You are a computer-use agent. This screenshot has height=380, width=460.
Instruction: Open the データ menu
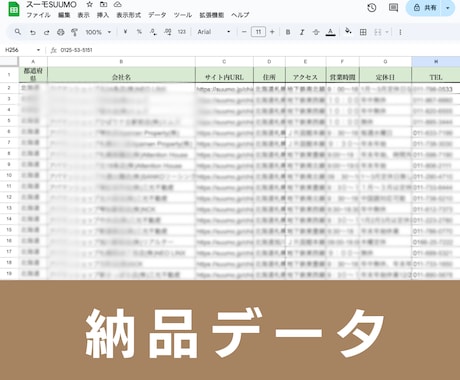[x=157, y=15]
